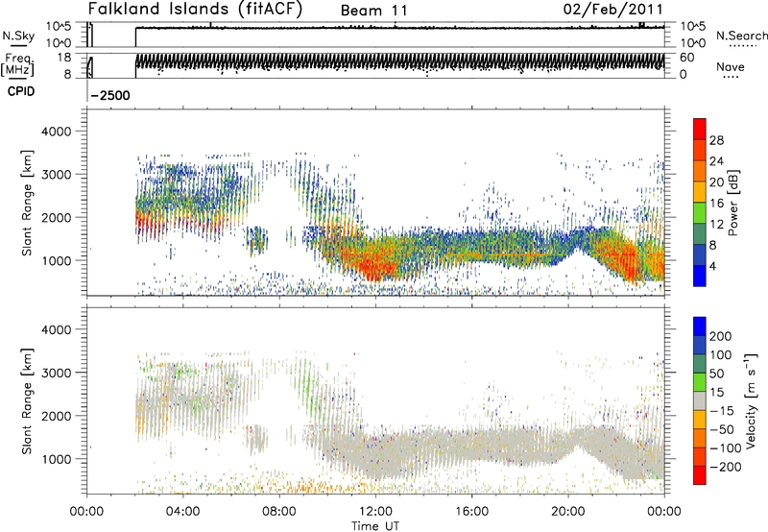Click the 'Nave' legend label

(x=731, y=67)
